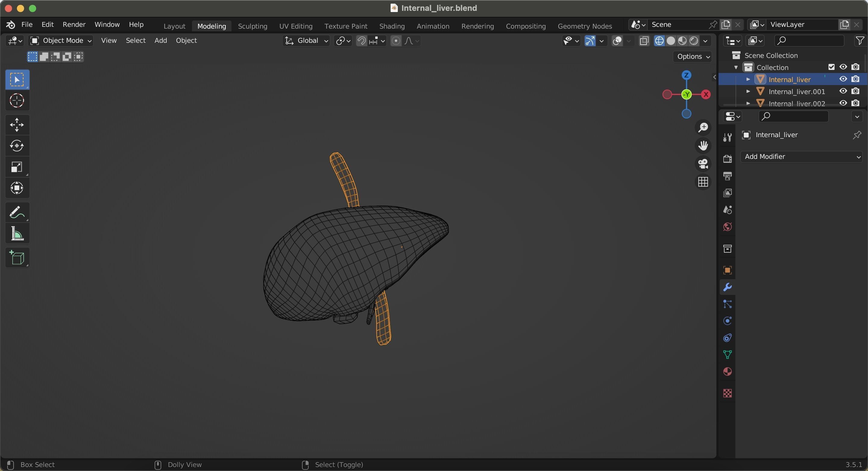Viewport: 868px width, 471px height.
Task: Open the pivot point dropdown
Action: pyautogui.click(x=343, y=41)
